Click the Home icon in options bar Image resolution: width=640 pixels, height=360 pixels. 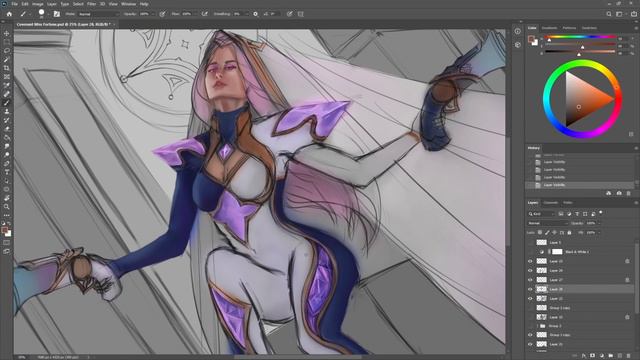(x=9, y=14)
